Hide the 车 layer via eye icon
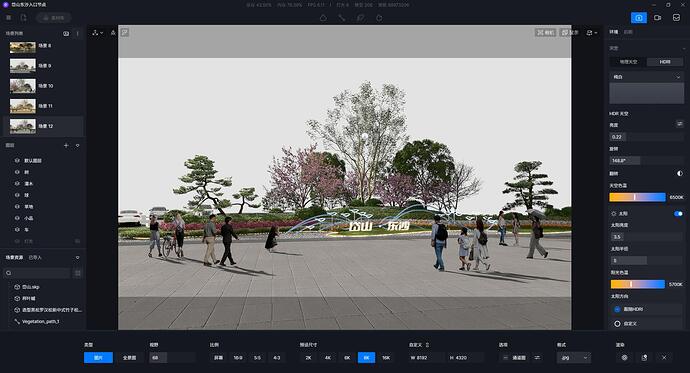690x373 pixels. 17,230
